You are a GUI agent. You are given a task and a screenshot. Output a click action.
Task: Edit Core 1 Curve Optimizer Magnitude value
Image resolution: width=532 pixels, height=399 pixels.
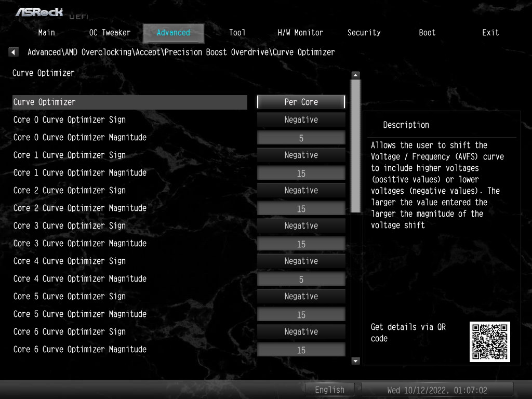pos(301,173)
